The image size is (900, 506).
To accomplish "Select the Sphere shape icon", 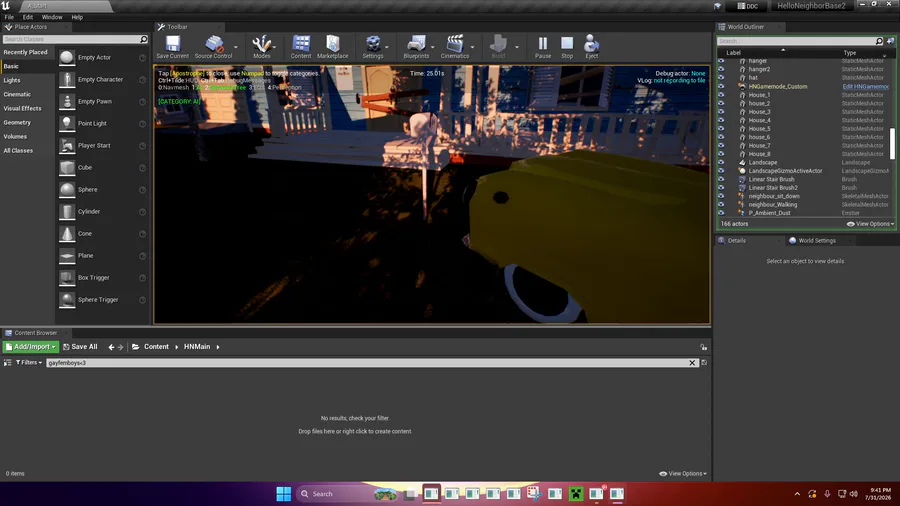I will point(67,189).
